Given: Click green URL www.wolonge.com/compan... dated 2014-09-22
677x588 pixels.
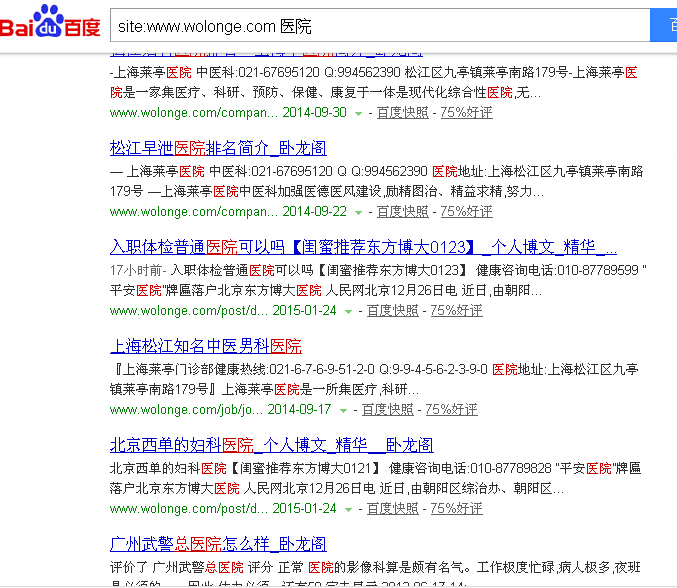Looking at the screenshot, I should click(194, 212).
